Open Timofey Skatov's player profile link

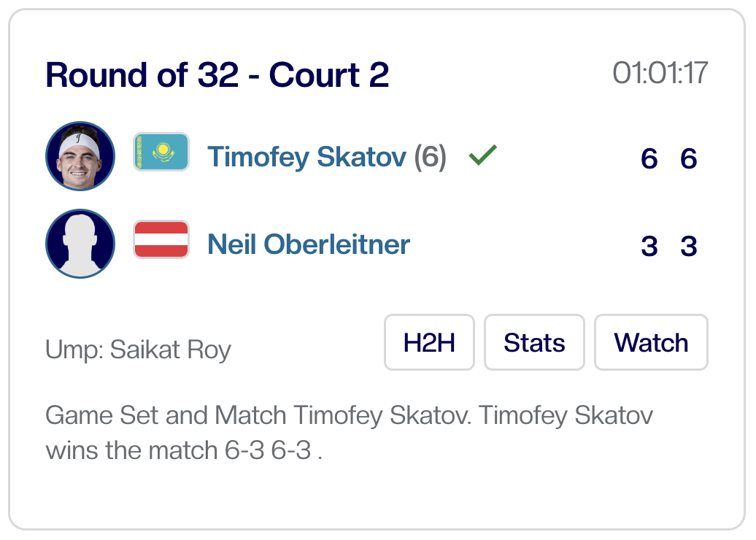click(306, 156)
